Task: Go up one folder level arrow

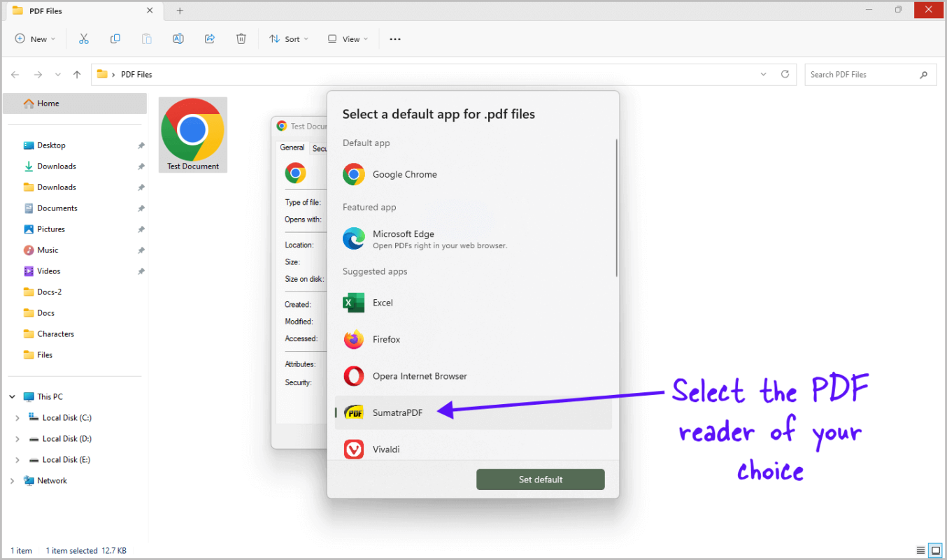Action: pyautogui.click(x=77, y=74)
